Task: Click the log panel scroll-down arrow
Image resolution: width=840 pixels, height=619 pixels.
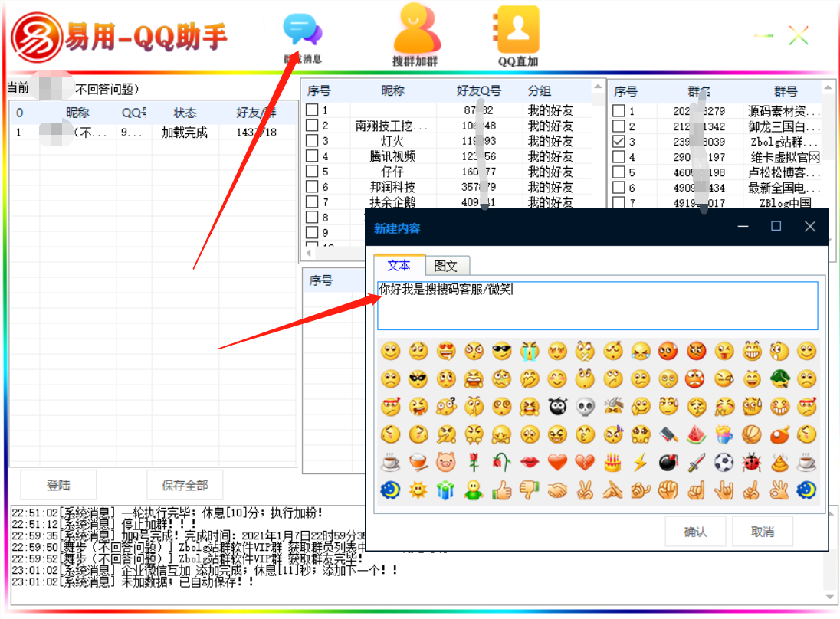Action: point(830,597)
